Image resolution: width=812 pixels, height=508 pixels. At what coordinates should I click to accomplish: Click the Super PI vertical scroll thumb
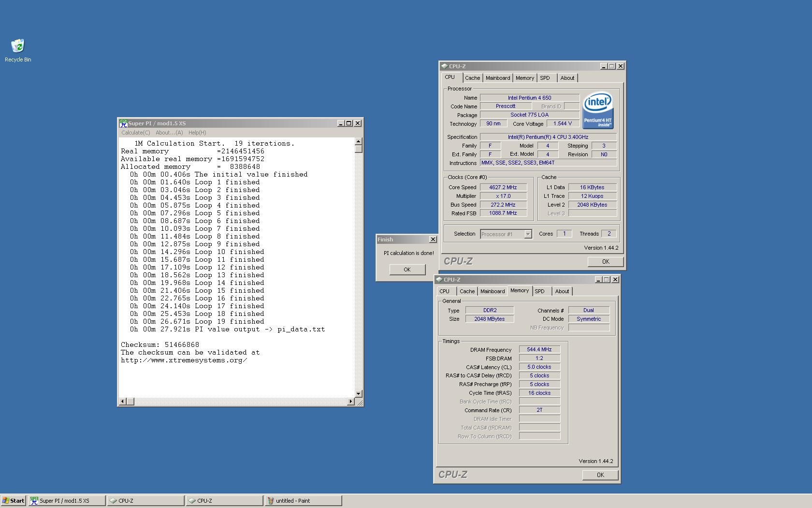click(358, 149)
